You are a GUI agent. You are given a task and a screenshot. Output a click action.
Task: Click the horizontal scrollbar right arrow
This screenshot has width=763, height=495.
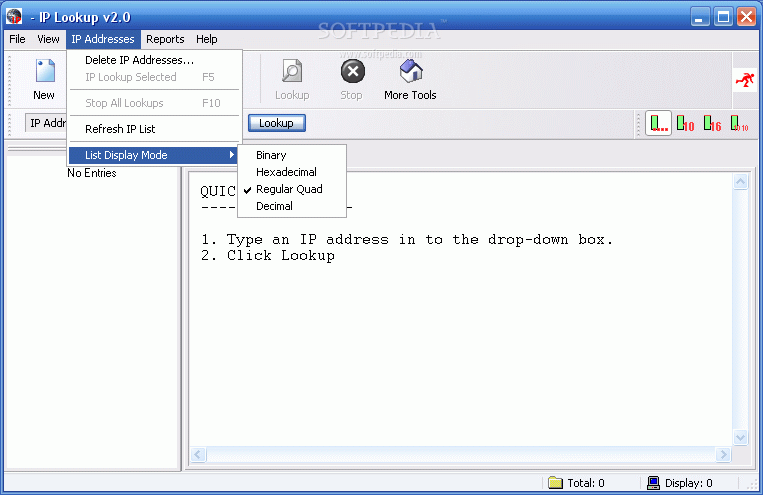tap(723, 455)
